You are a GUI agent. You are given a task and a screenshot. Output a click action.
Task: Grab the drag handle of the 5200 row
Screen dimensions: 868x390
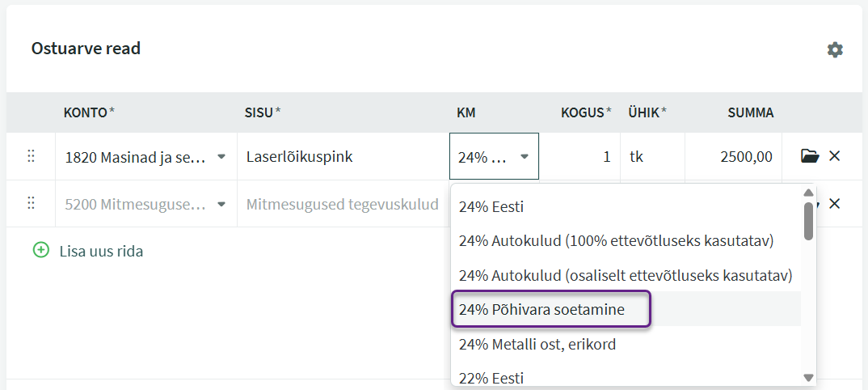(31, 204)
